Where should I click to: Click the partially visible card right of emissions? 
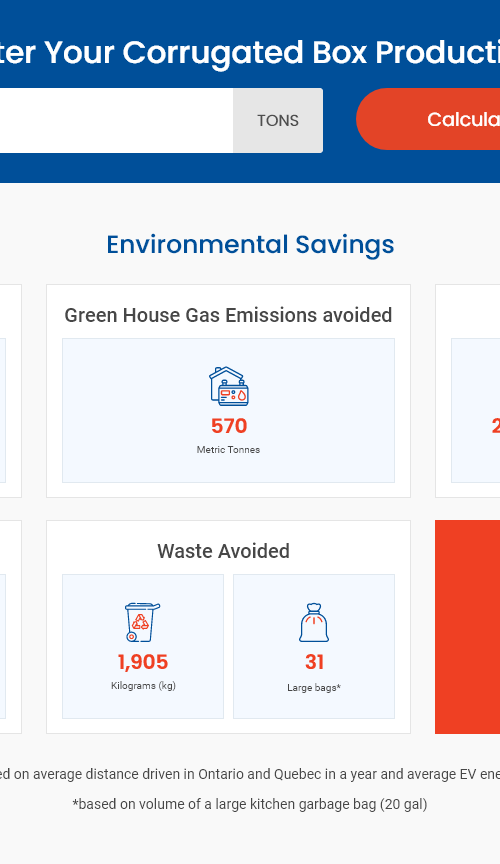(x=467, y=391)
